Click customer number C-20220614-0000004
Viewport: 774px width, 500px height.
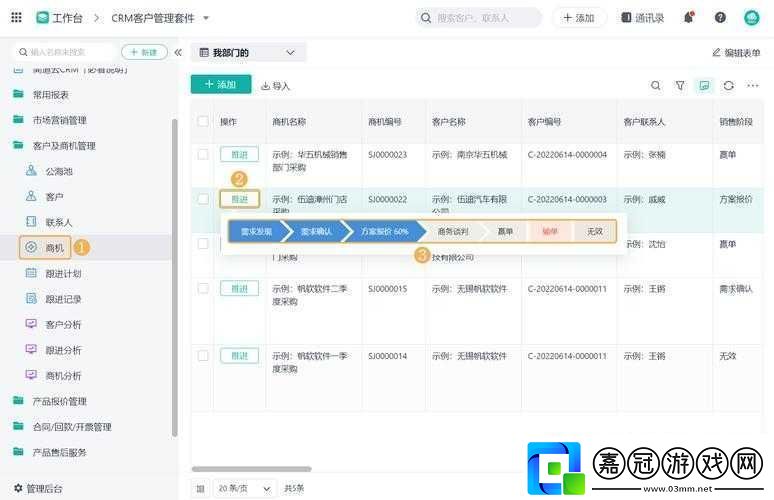pos(567,154)
